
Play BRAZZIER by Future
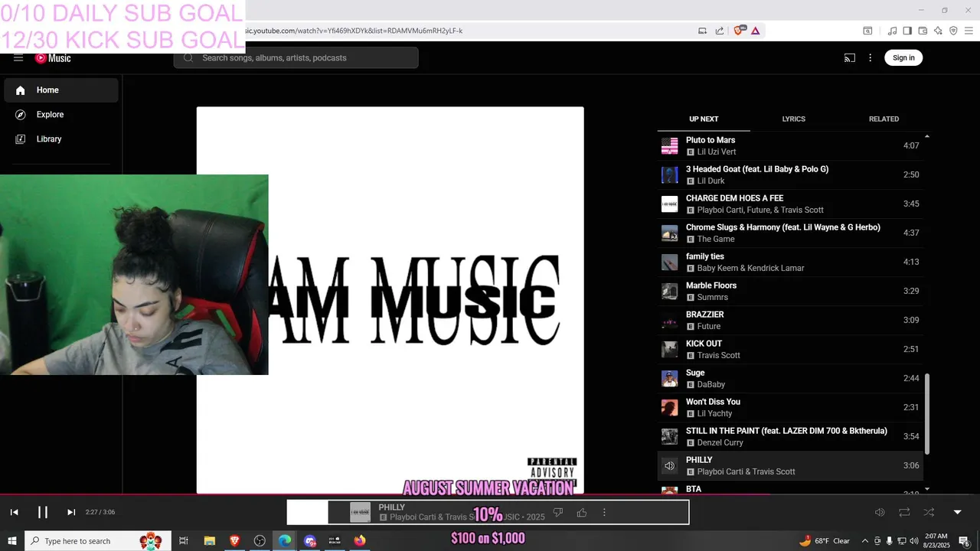790,320
